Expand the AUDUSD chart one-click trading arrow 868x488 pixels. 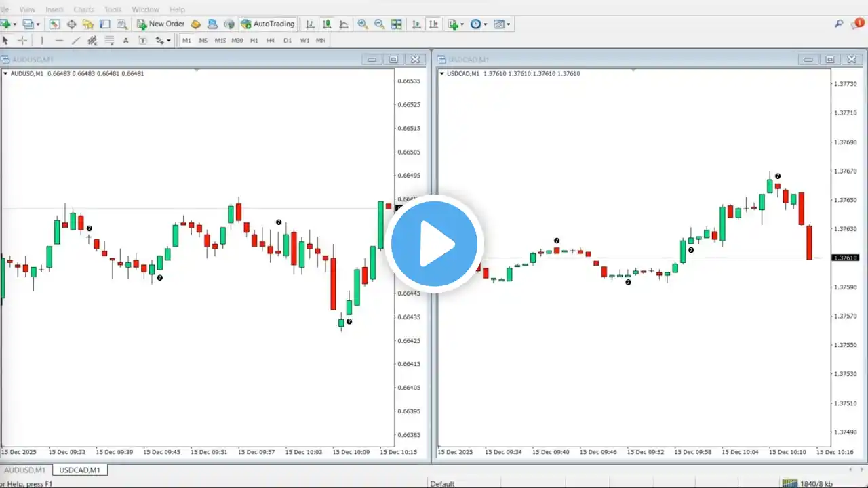point(6,73)
